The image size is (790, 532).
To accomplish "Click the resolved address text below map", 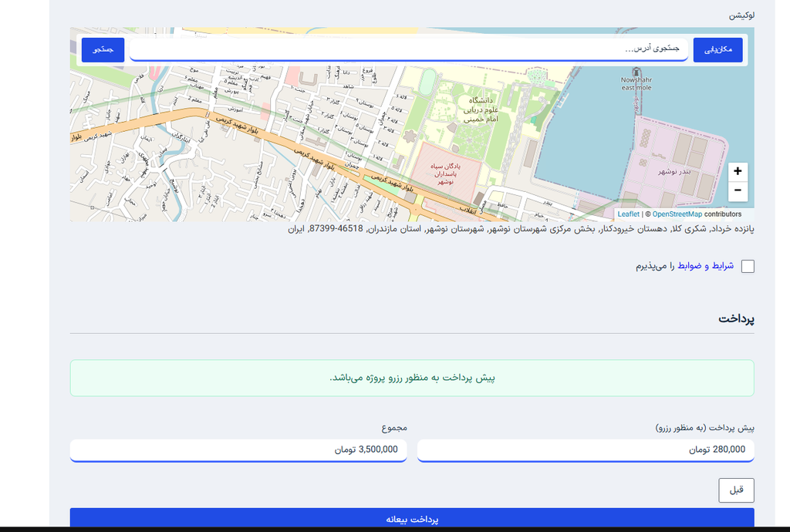I will click(x=521, y=228).
